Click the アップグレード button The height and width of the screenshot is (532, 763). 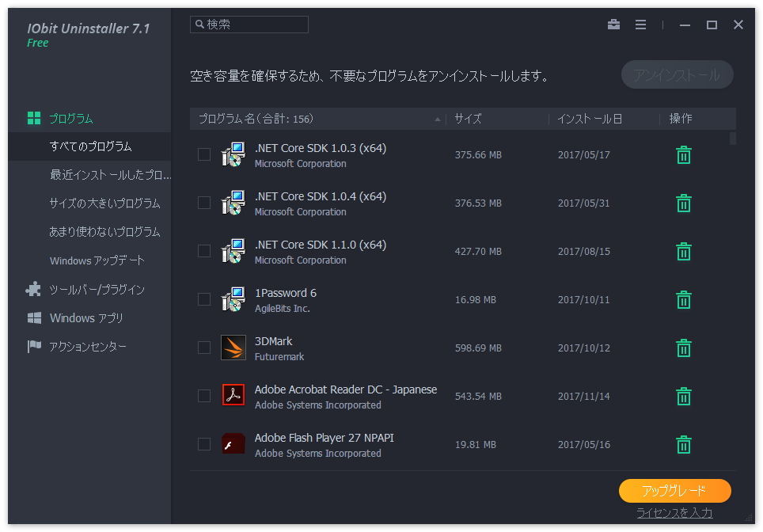click(x=675, y=491)
